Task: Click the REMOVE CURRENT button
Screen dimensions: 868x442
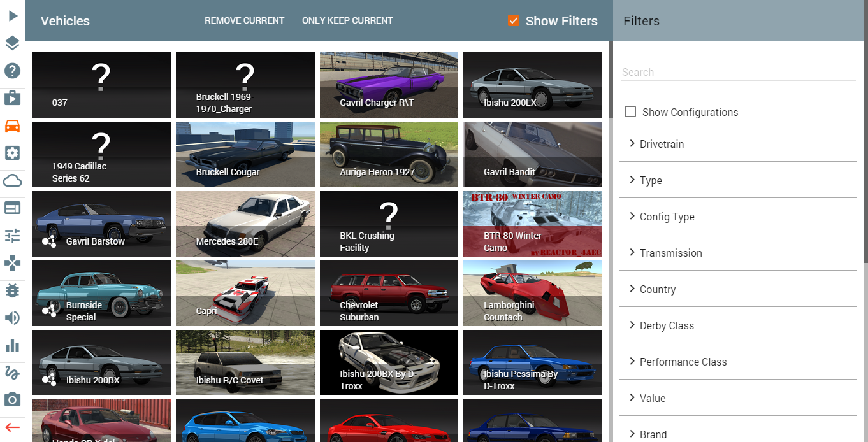Action: [x=244, y=20]
